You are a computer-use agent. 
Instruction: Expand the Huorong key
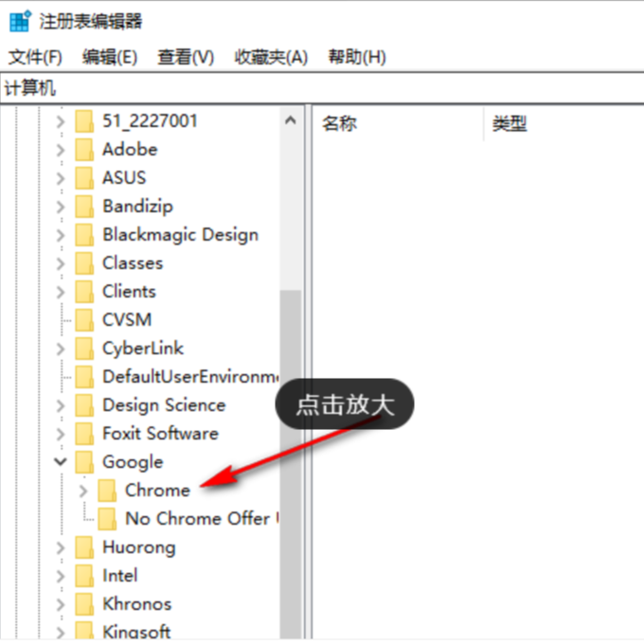(x=61, y=547)
